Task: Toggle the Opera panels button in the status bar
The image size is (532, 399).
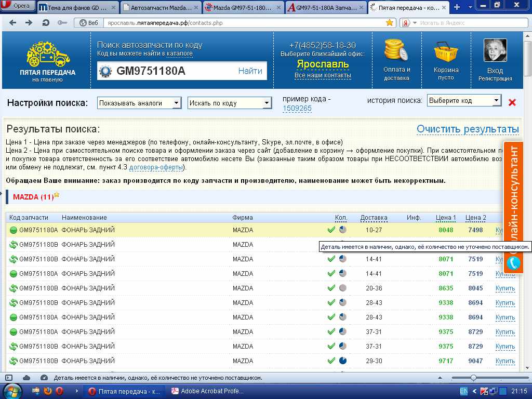Action: pos(9,378)
